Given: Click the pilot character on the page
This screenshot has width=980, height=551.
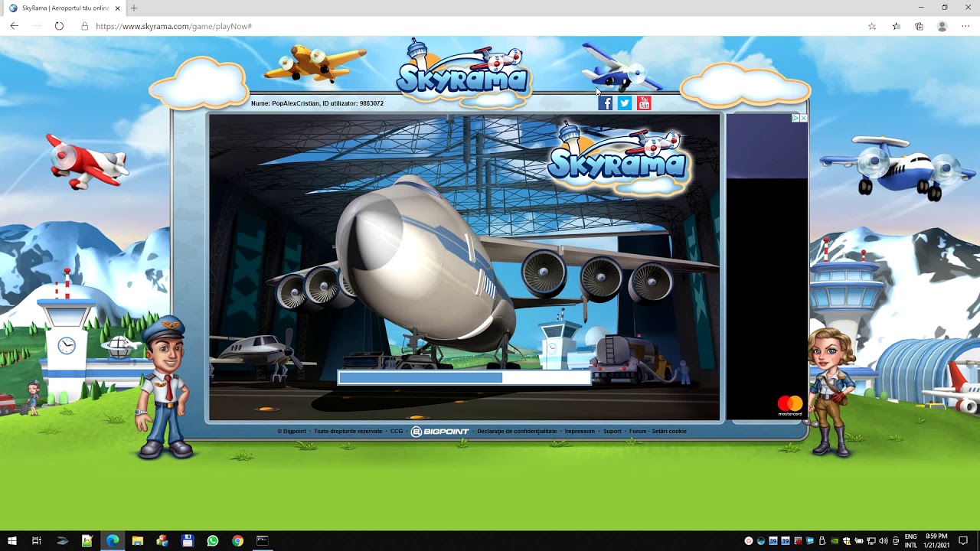Looking at the screenshot, I should [164, 386].
